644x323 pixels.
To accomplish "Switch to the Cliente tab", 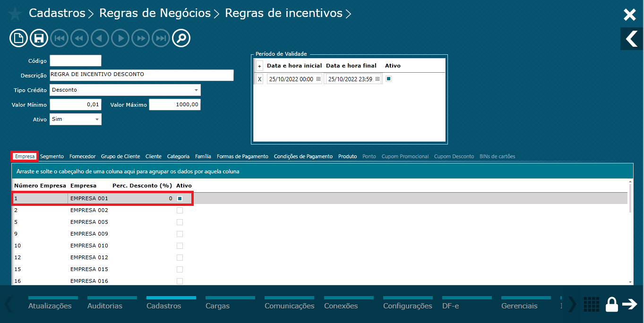I will coord(154,156).
